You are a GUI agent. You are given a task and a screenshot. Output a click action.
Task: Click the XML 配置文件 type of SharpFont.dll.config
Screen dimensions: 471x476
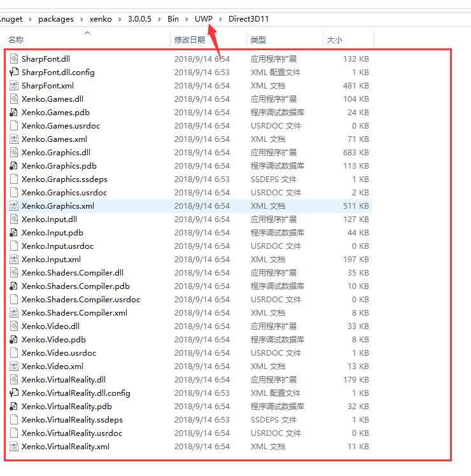tap(275, 73)
